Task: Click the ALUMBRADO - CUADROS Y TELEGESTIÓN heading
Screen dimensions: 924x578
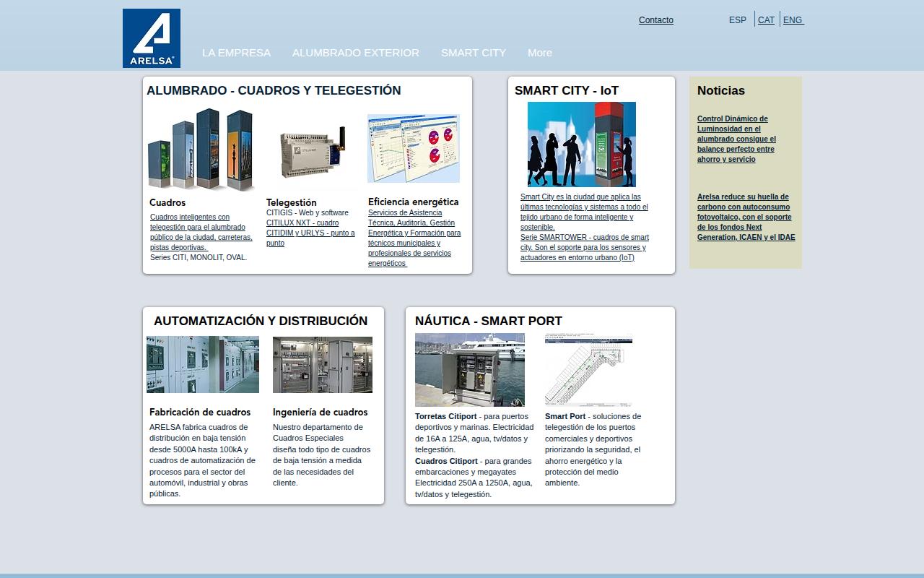Action: 274,90
